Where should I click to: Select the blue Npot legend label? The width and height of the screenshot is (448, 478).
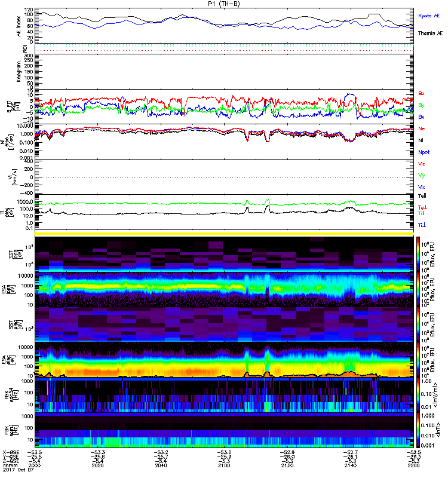[424, 152]
